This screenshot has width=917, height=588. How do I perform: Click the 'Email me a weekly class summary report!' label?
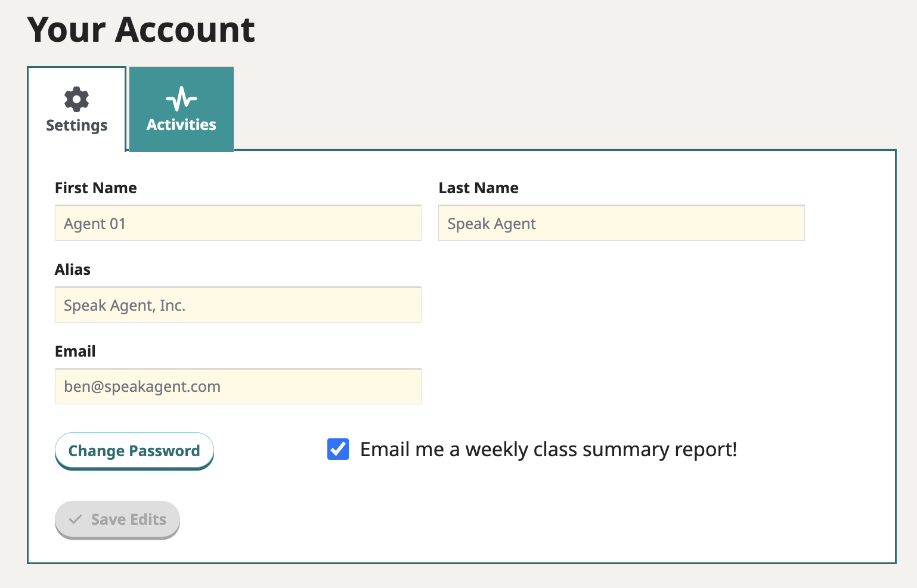coord(549,449)
